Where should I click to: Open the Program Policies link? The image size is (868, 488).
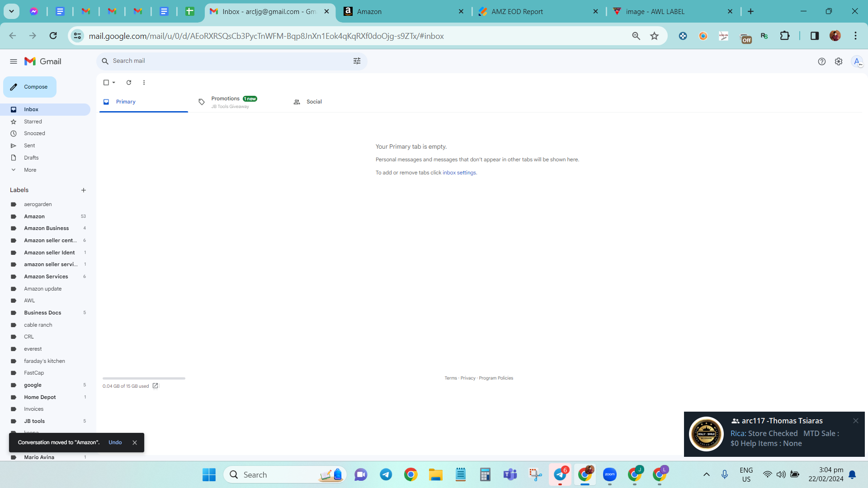(496, 378)
